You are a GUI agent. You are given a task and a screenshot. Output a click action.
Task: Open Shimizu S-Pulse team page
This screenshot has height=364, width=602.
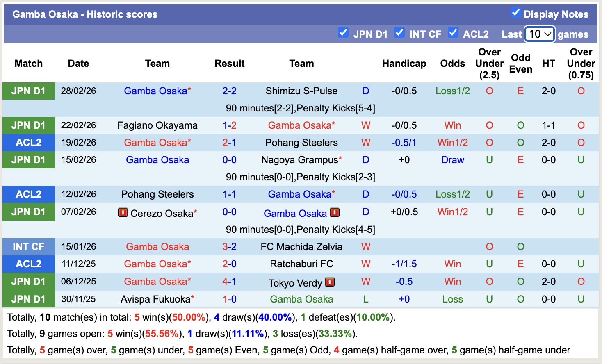click(x=301, y=91)
